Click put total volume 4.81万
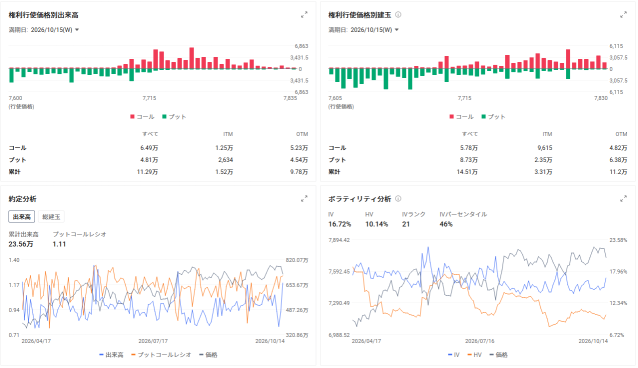The height and width of the screenshot is (368, 638). tap(149, 160)
